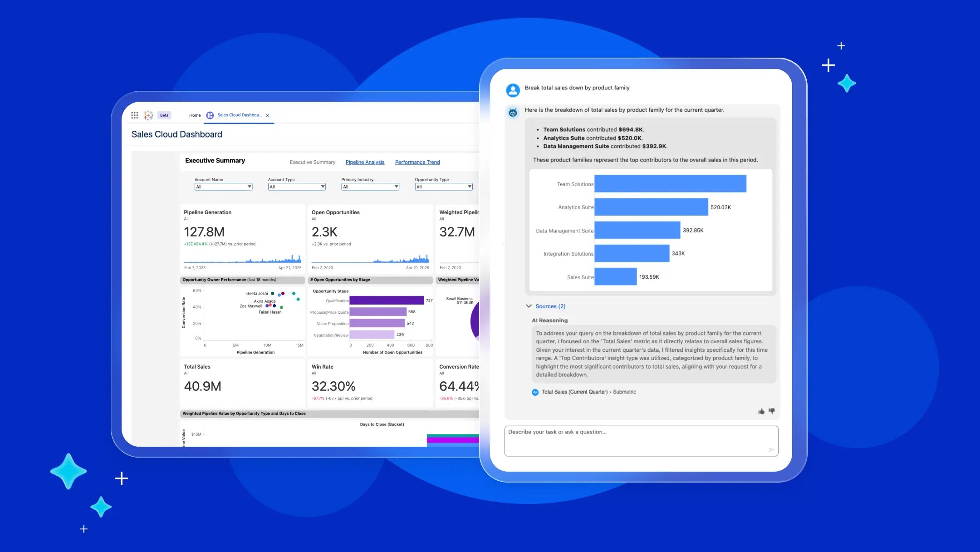Screen dimensions: 980x552
Task: Select the Qualification bar in stage chart
Action: click(387, 300)
